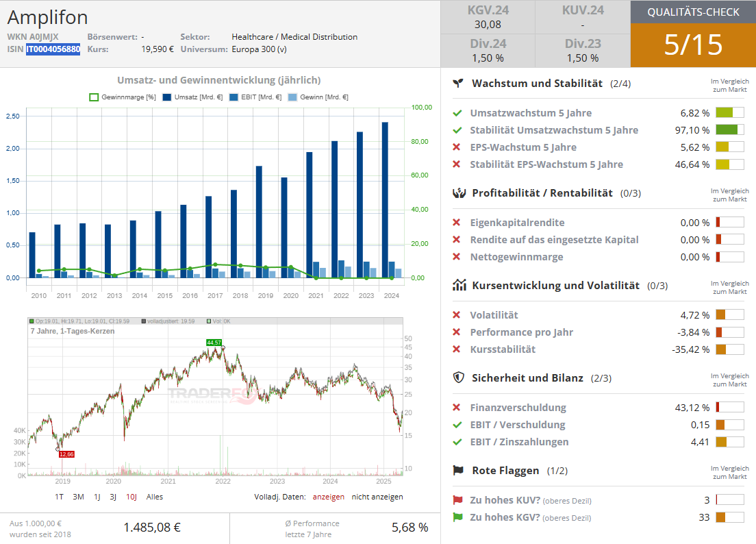Open the Eigenkapitalrendite metric label
This screenshot has width=756, height=544.
coord(517,222)
